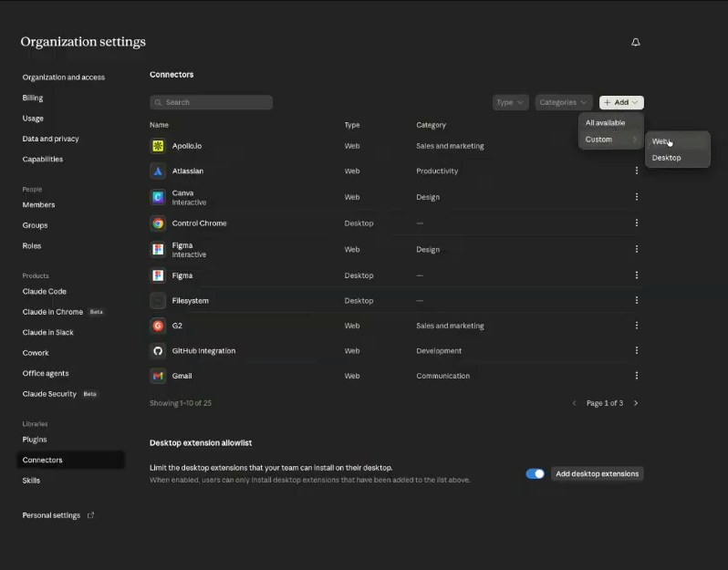
Task: Open the three-dot menu for G2
Action: pyautogui.click(x=637, y=326)
